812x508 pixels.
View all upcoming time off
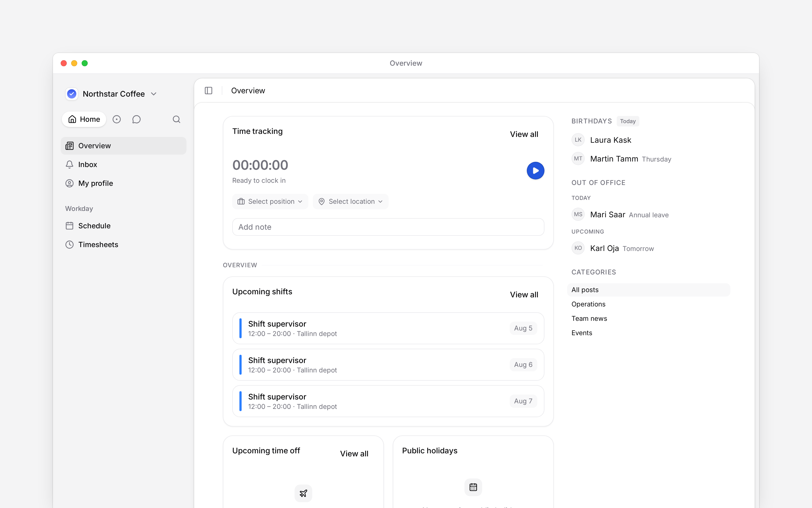tap(354, 454)
